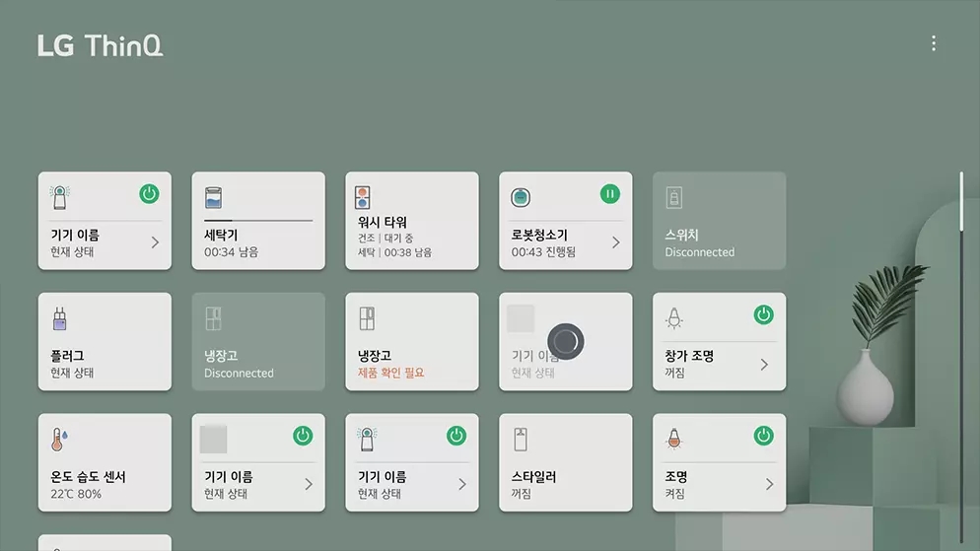Image resolution: width=980 pixels, height=551 pixels.
Task: Open the three-dot more options menu
Action: [x=933, y=43]
